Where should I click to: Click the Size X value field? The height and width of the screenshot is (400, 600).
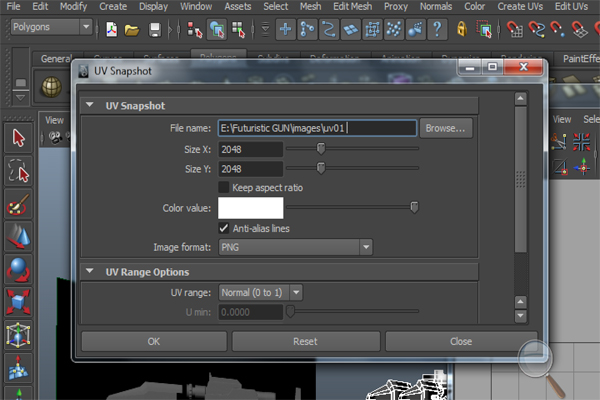pyautogui.click(x=251, y=149)
